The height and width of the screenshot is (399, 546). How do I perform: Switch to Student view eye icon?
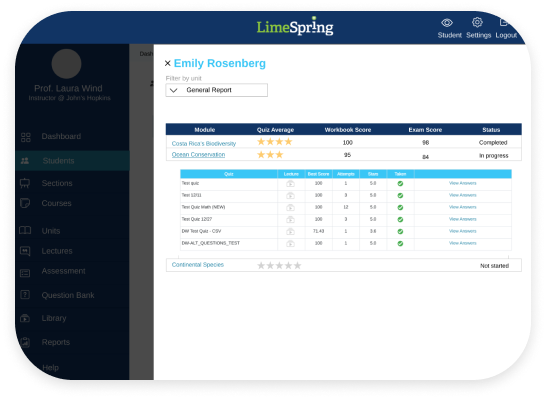(447, 23)
